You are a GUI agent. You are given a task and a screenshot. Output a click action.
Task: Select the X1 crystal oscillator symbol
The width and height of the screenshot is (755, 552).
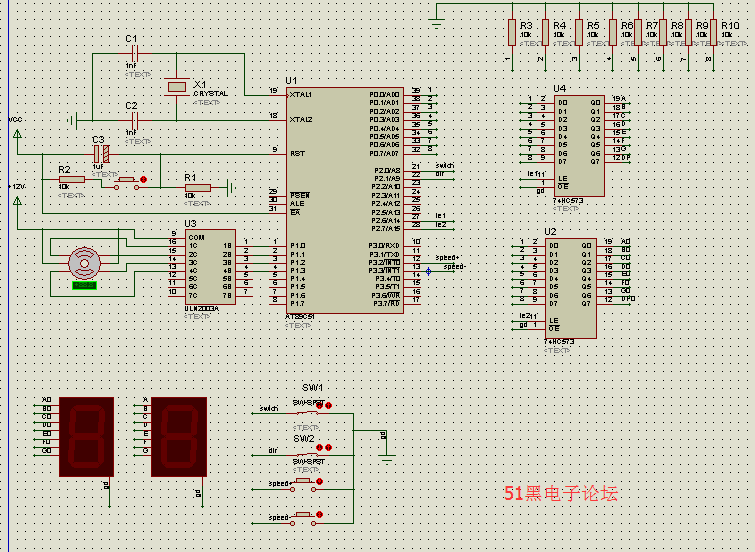coord(176,87)
